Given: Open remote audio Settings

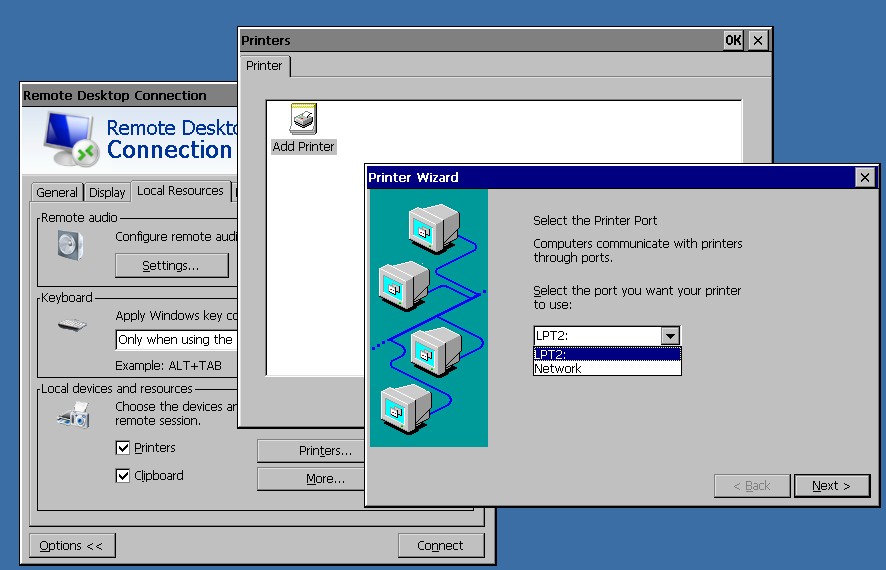Looking at the screenshot, I should tap(172, 266).
